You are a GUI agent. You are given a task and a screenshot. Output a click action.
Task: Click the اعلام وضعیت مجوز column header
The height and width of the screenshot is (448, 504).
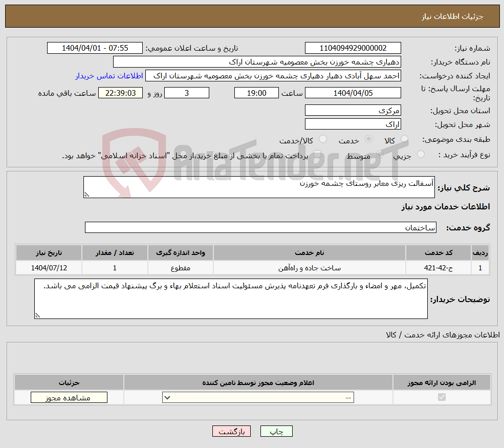pos(258,382)
